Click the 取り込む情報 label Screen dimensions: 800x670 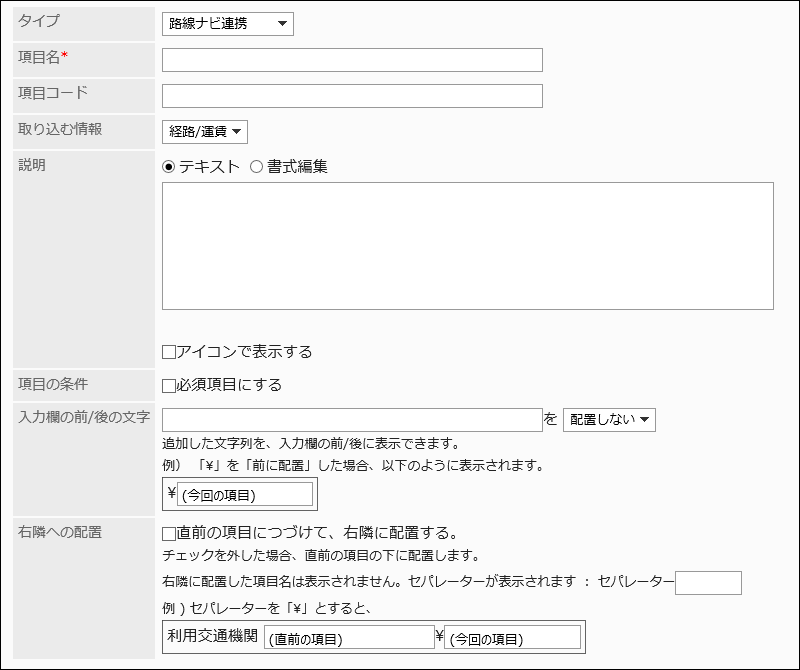click(x=60, y=129)
